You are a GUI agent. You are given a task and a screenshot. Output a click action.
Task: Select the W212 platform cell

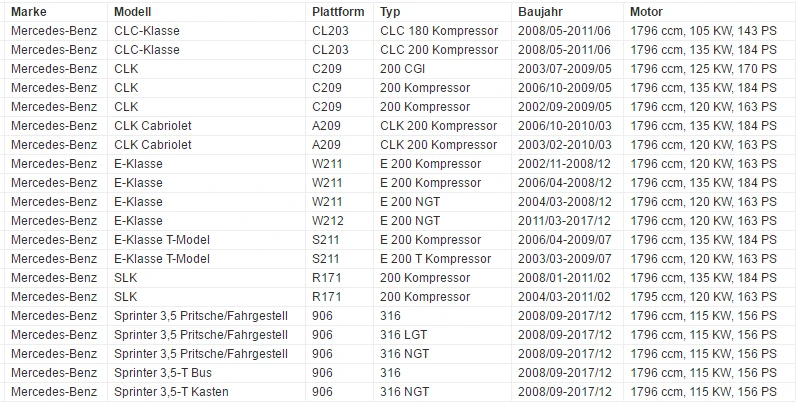339,221
